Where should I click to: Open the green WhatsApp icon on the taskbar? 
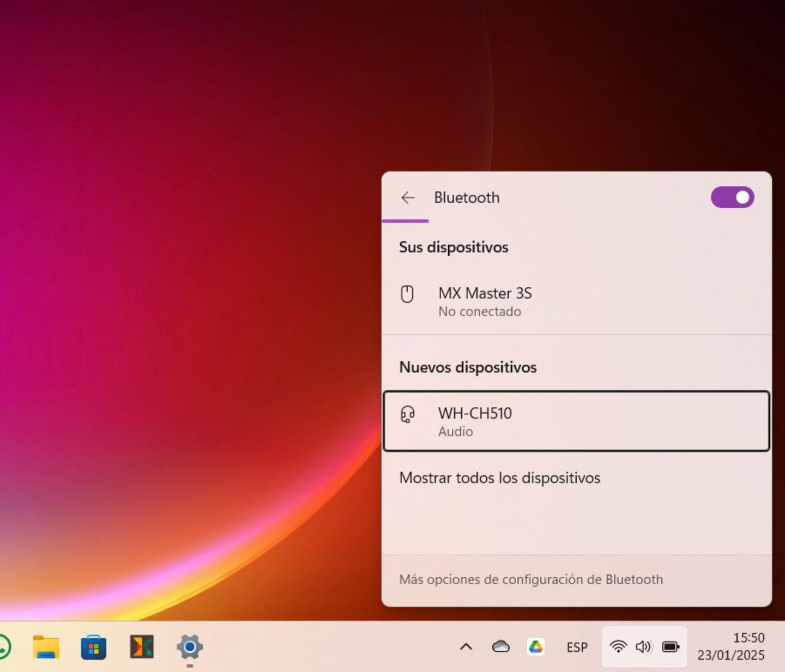tap(4, 647)
